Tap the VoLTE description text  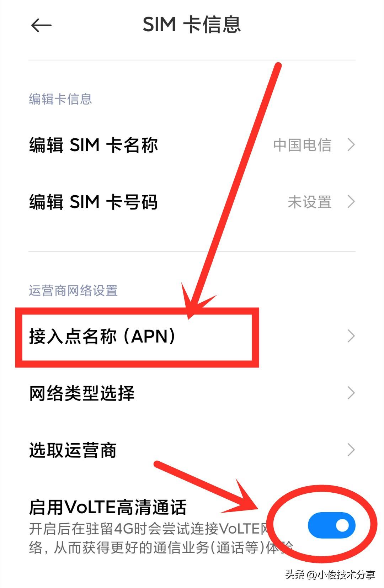pos(161,538)
